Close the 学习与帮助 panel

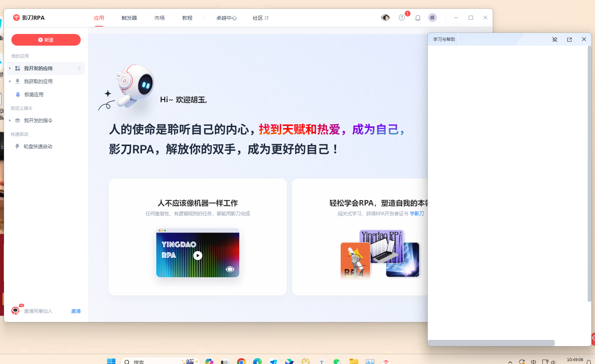[x=584, y=39]
